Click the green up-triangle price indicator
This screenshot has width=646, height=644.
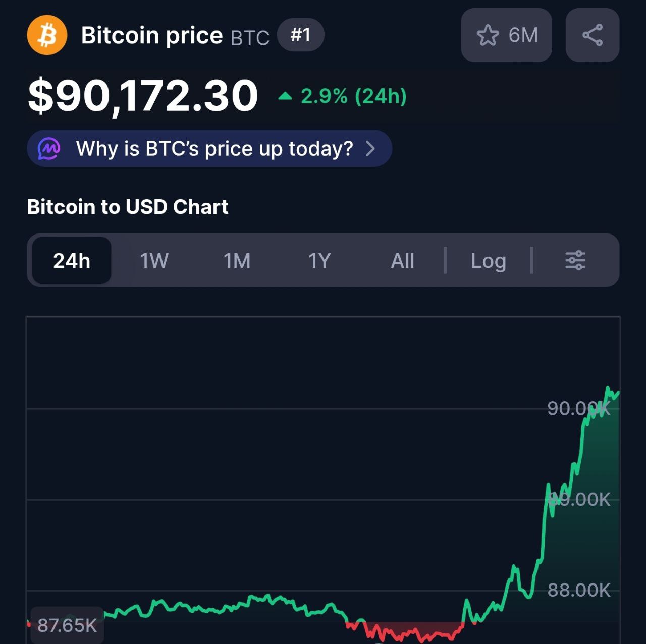coord(285,96)
